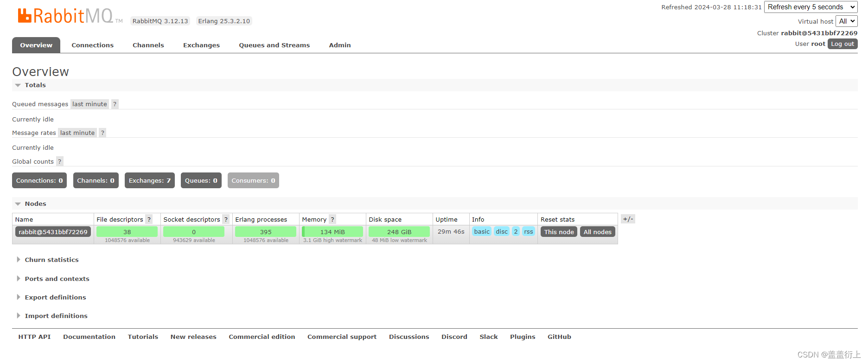868x363 pixels.
Task: Open the Virtual host dropdown
Action: coord(847,21)
